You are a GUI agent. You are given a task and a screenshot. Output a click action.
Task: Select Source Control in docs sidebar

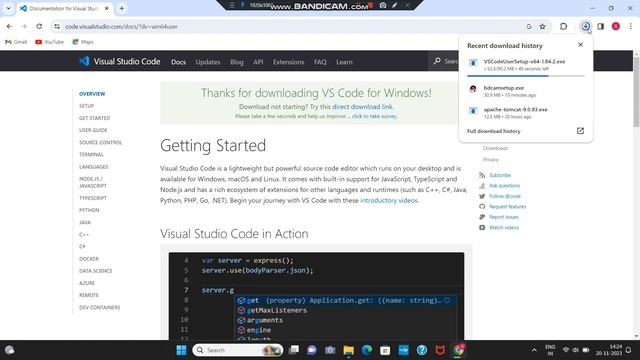pos(100,142)
